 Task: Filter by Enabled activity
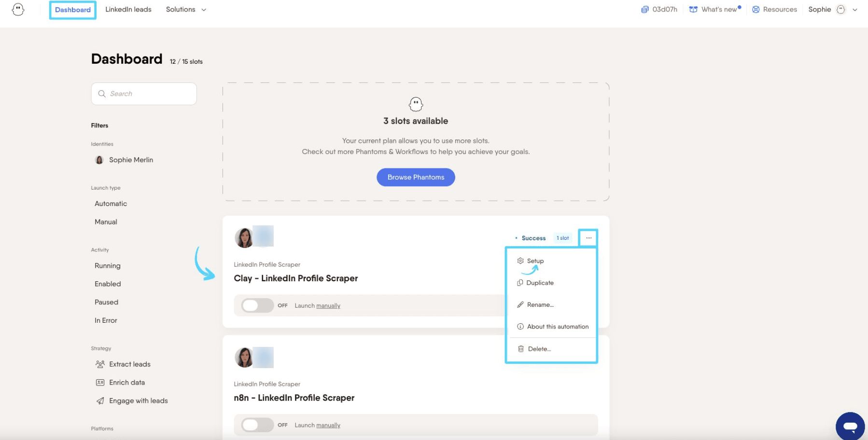108,284
